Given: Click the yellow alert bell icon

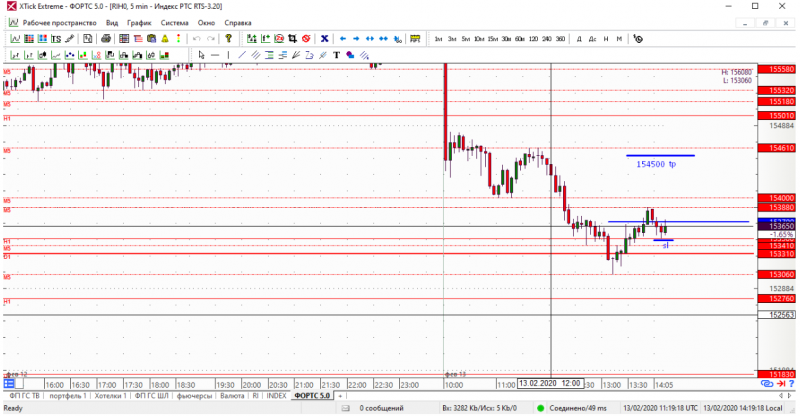Looking at the screenshot, I should pyautogui.click(x=165, y=39).
